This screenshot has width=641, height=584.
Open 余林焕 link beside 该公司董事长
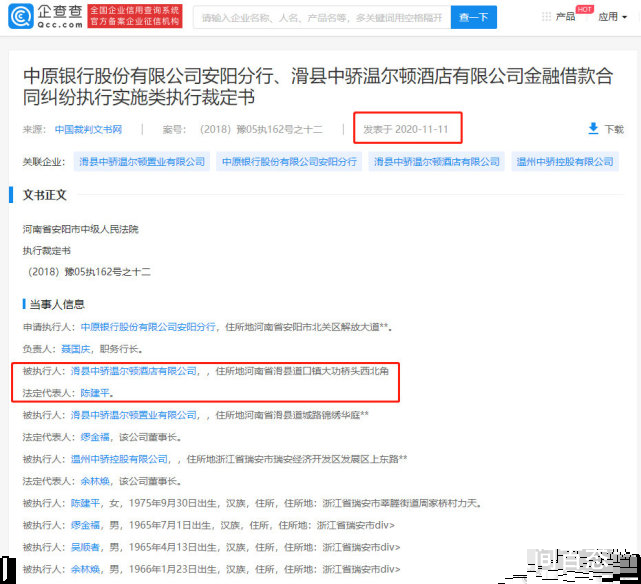pos(95,481)
